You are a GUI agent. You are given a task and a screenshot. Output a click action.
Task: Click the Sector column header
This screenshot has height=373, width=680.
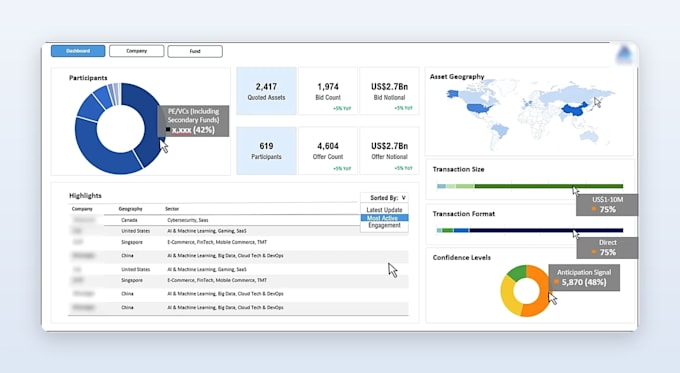click(x=172, y=209)
